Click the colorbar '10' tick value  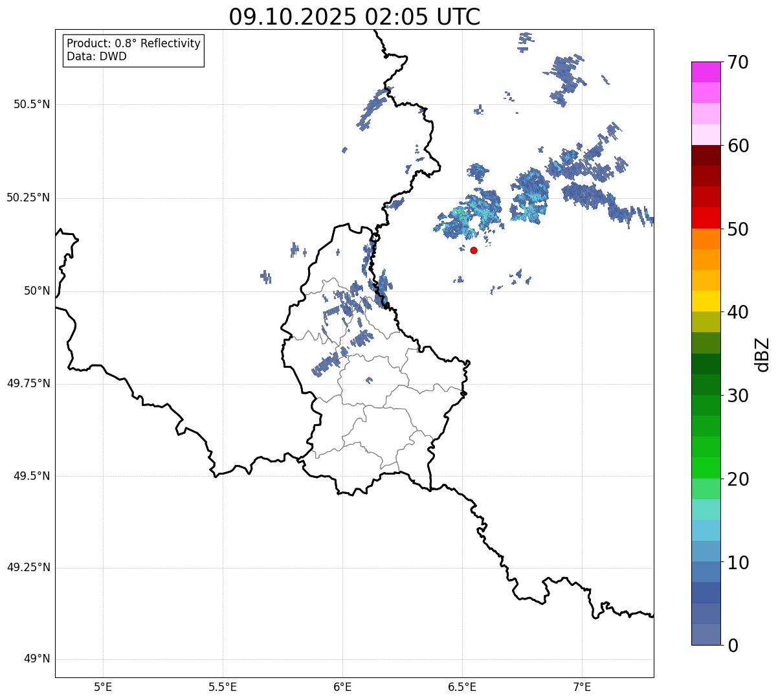point(738,562)
